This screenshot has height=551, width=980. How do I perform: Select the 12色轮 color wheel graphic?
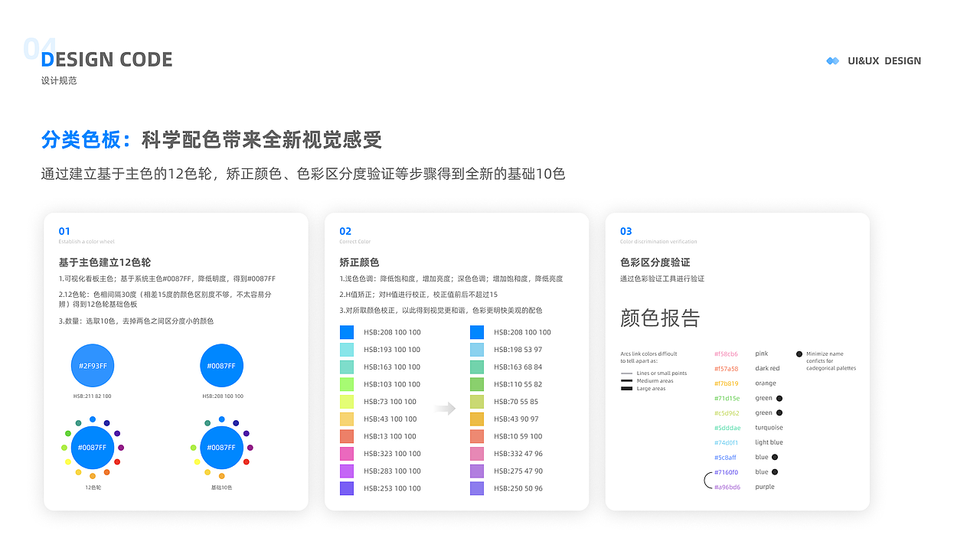tap(93, 447)
